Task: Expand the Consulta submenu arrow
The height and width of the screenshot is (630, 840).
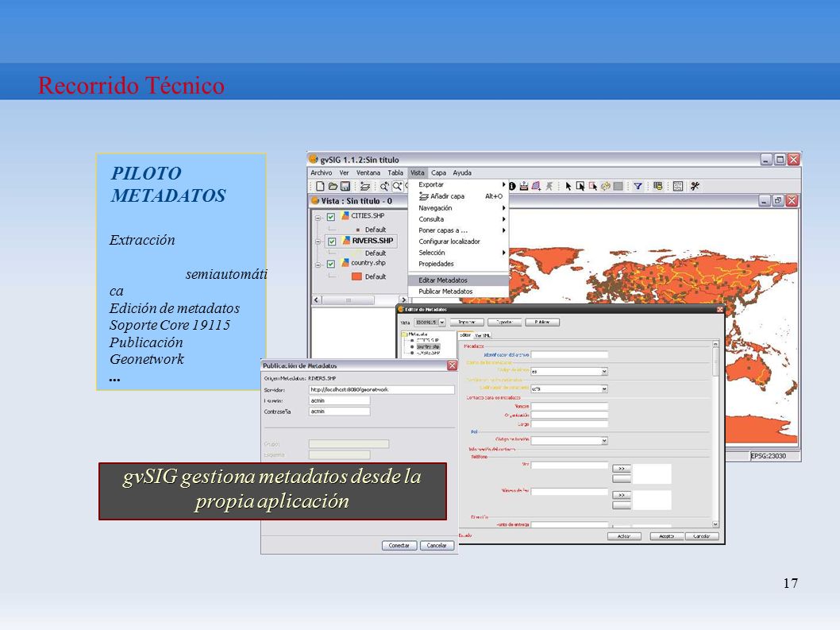Action: (x=503, y=219)
